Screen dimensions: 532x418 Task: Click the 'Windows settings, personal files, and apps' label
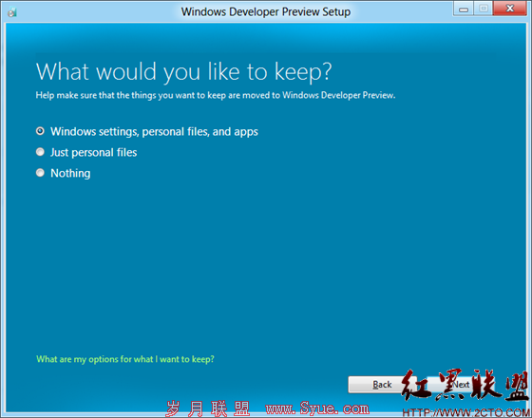click(154, 132)
